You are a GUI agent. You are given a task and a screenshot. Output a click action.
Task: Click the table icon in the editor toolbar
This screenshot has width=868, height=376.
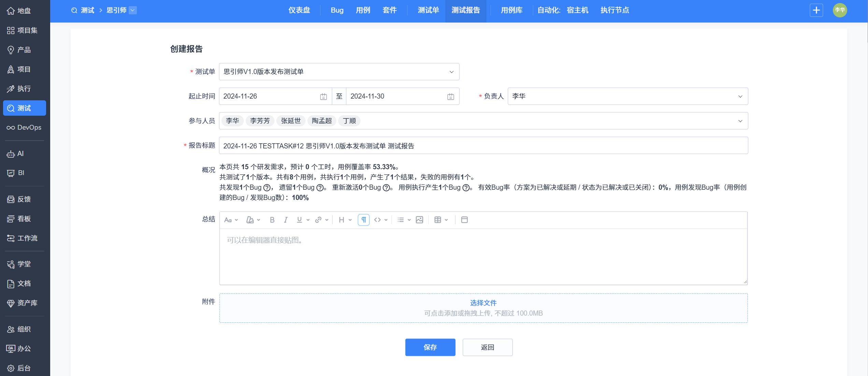pyautogui.click(x=438, y=220)
